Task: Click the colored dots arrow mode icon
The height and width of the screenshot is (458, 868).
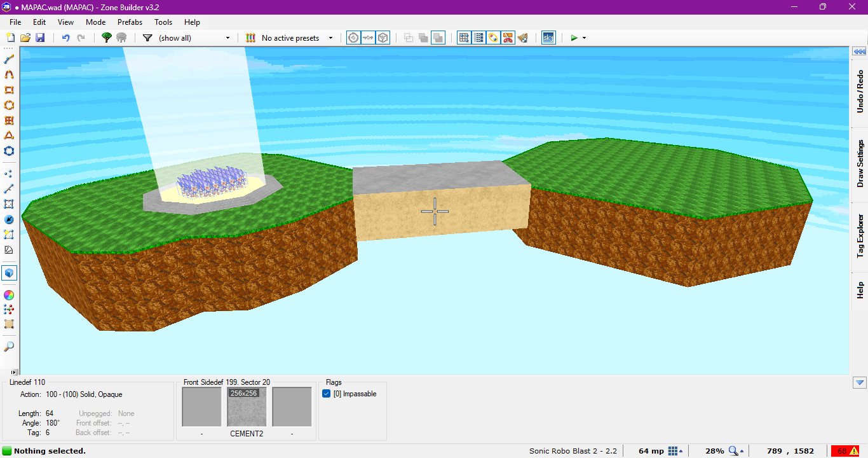Action: click(x=9, y=309)
